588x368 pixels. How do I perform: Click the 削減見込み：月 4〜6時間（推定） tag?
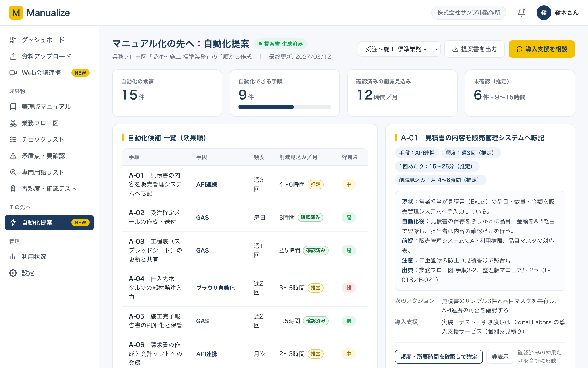[x=440, y=180]
